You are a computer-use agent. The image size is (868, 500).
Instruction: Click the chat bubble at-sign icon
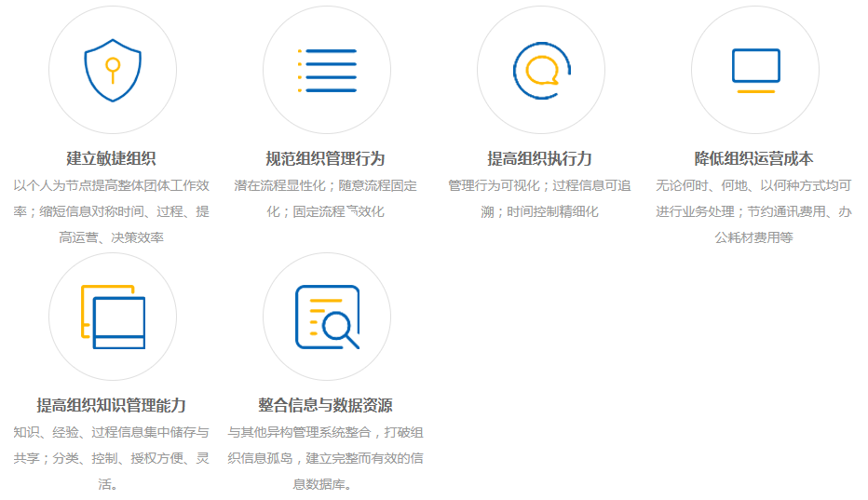point(541,70)
